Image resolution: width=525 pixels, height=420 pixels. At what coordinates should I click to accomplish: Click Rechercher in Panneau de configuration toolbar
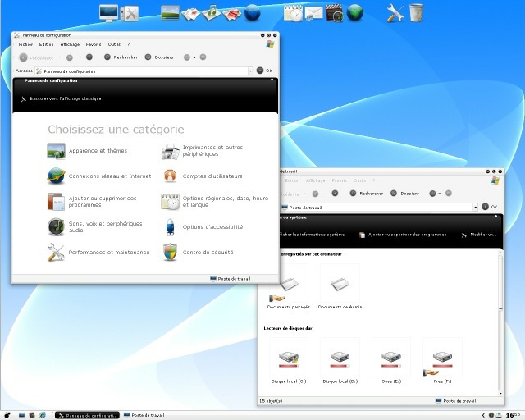tap(121, 57)
